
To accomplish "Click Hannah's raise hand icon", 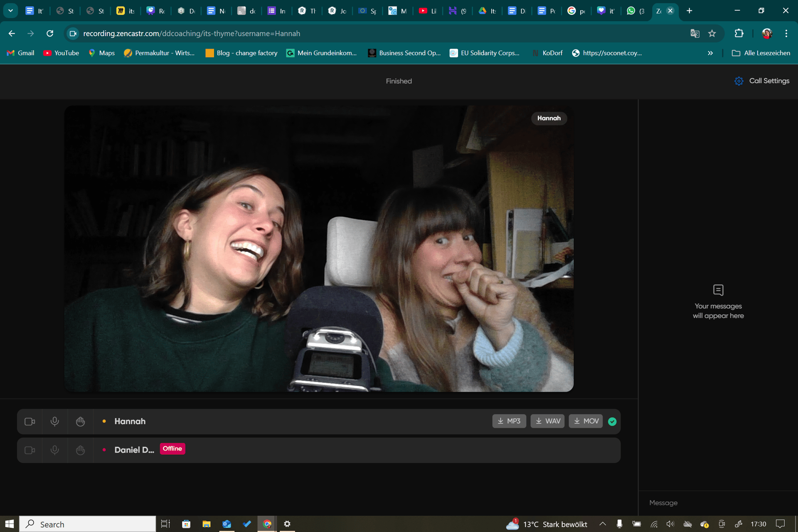I will 80,421.
